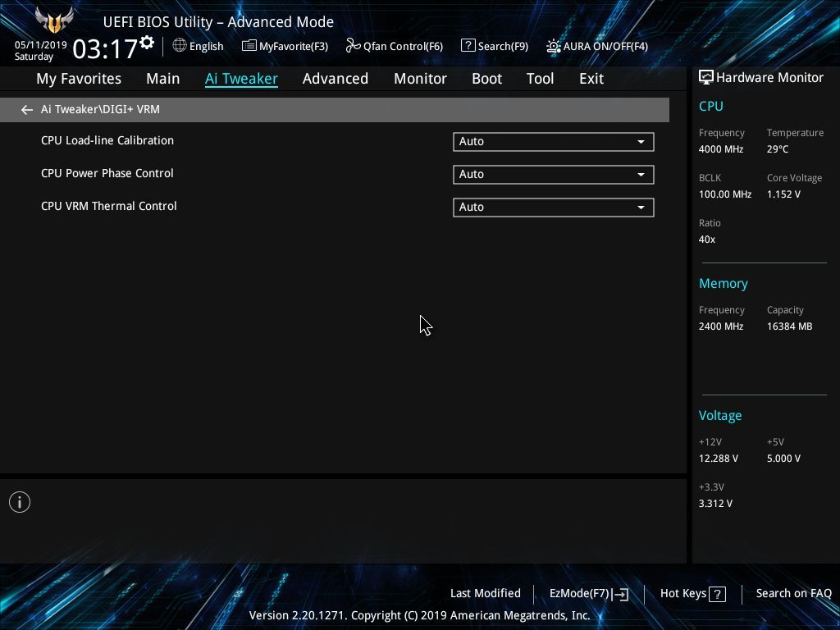Click the Ai Tweaker\DIGI+ VRM breadcrumb
Viewport: 840px width, 630px height.
click(x=100, y=109)
